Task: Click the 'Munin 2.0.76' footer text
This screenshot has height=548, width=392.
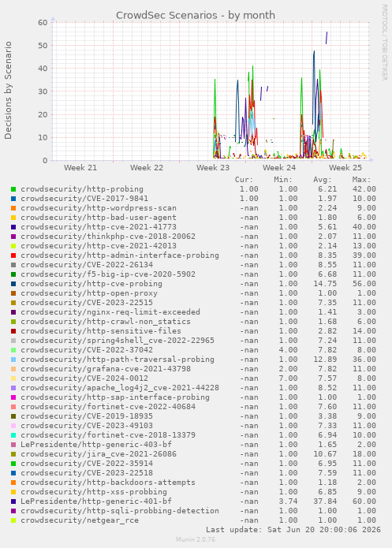Action: [x=196, y=539]
